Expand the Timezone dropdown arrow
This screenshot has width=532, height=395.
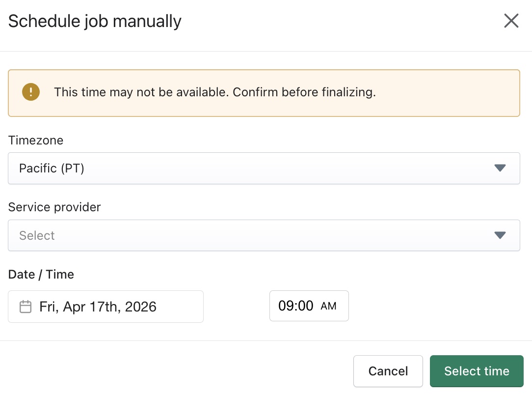click(500, 168)
